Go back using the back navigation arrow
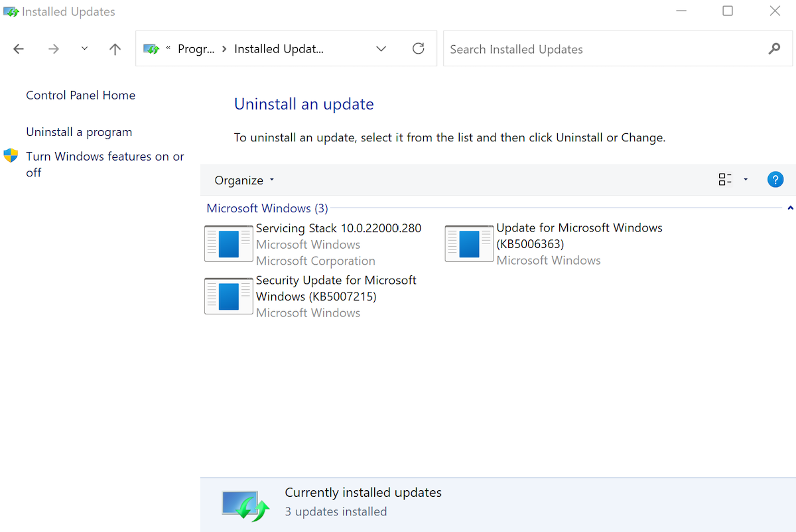Viewport: 796px width, 532px height. [x=18, y=48]
